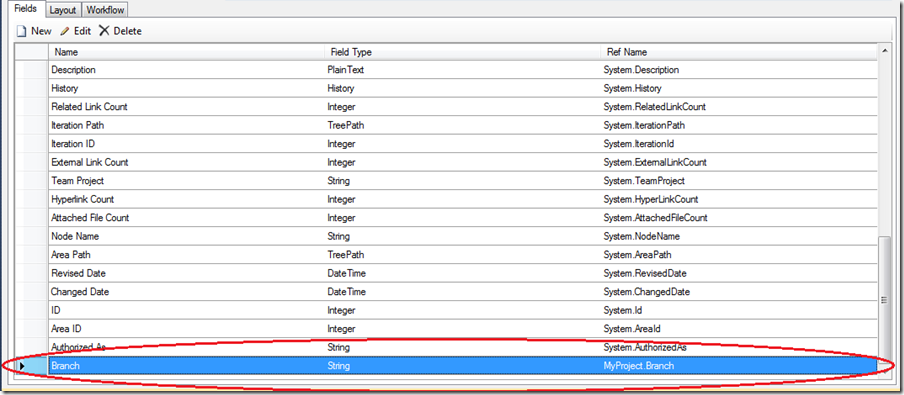The image size is (904, 395).
Task: Click String type for Team Project
Action: pyautogui.click(x=462, y=180)
